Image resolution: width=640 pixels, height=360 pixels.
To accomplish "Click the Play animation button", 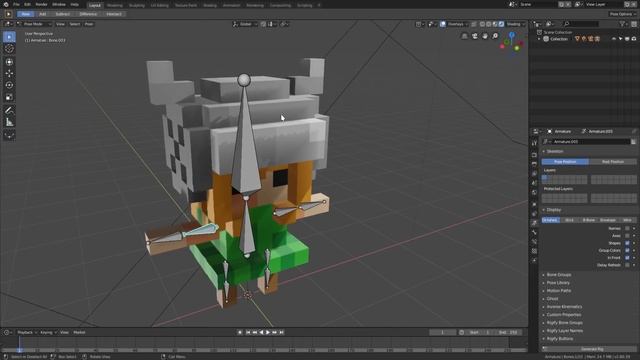I will tap(268, 333).
